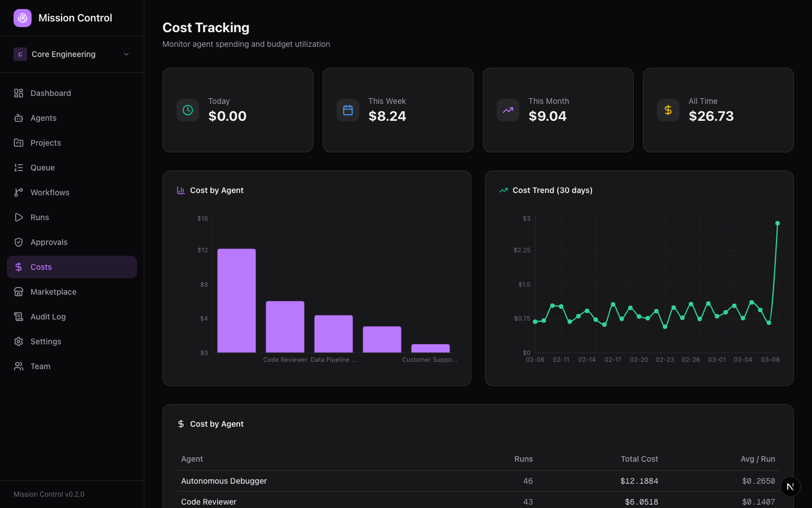Select the trend arrow icon on This Month card
Viewport: 812px width, 508px height.
pyautogui.click(x=508, y=110)
